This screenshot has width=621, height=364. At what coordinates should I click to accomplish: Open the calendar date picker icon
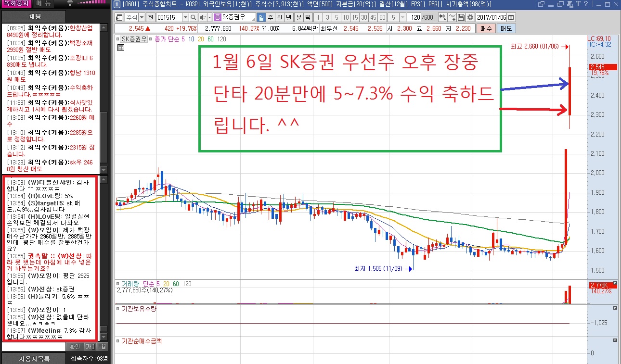click(511, 17)
